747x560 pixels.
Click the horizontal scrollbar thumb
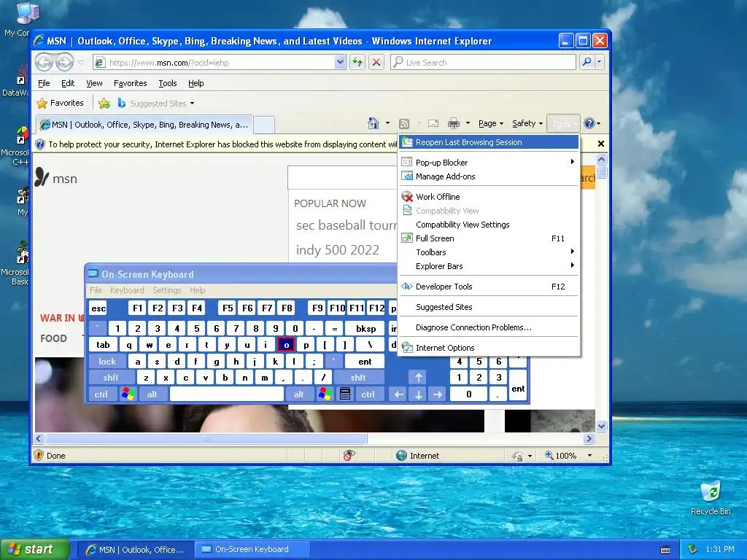[x=206, y=438]
